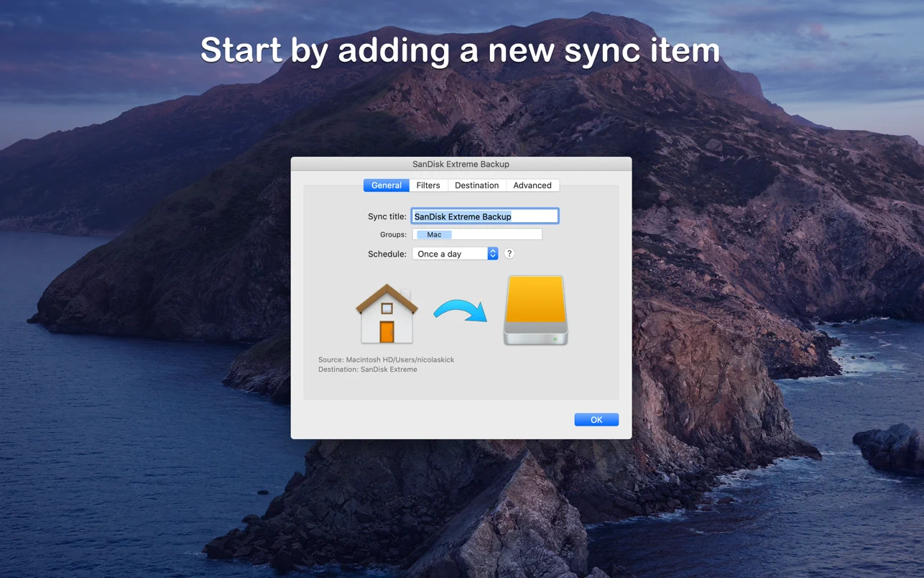Open the Destination tab
924x578 pixels.
[476, 185]
